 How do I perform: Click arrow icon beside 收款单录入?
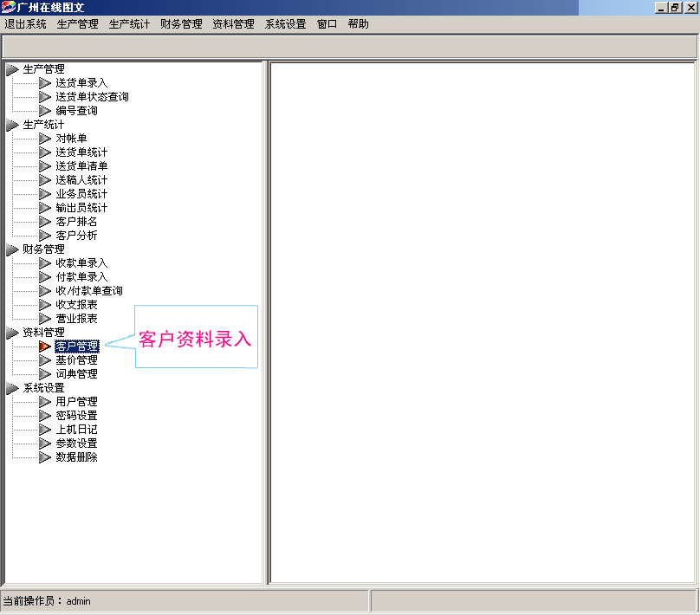pyautogui.click(x=45, y=262)
